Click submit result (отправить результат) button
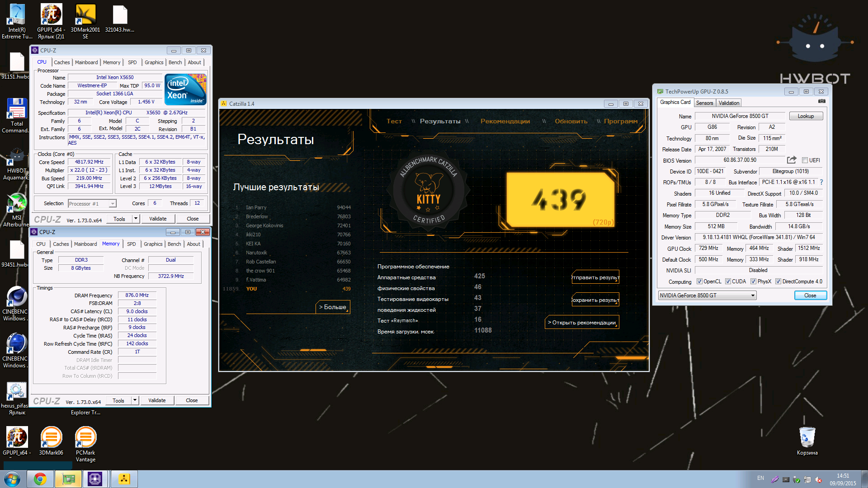 point(595,277)
